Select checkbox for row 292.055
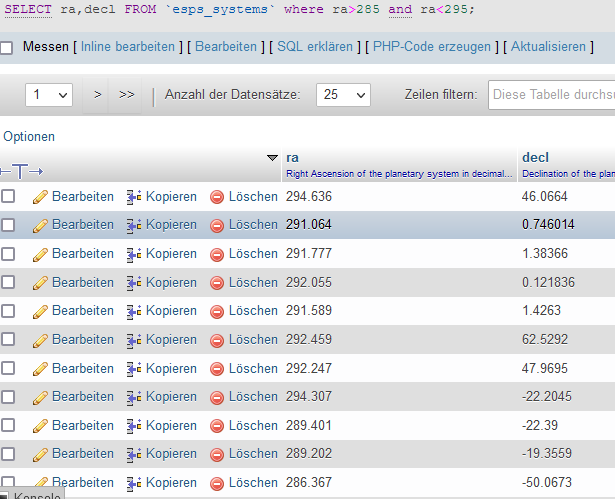Screen dimensions: 615x499 [7, 282]
